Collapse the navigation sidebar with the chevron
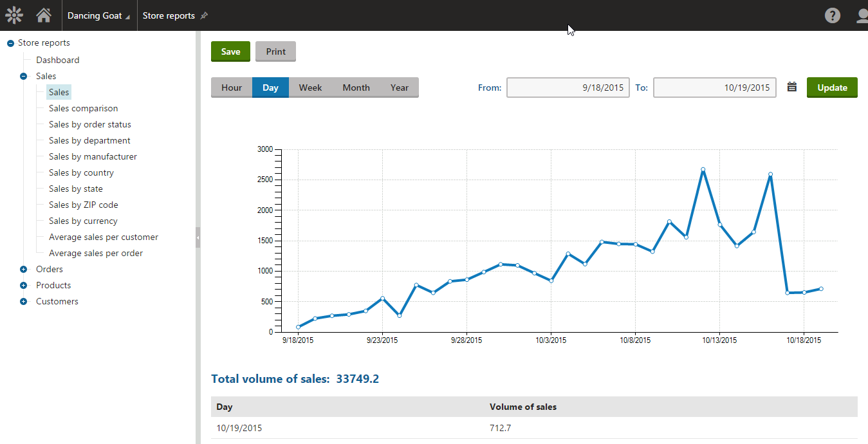 [198, 237]
